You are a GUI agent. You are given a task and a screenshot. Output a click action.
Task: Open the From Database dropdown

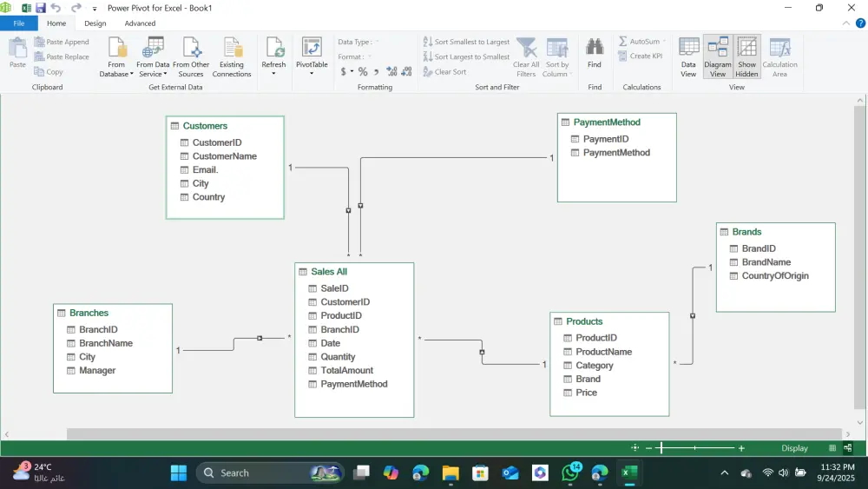click(x=116, y=57)
